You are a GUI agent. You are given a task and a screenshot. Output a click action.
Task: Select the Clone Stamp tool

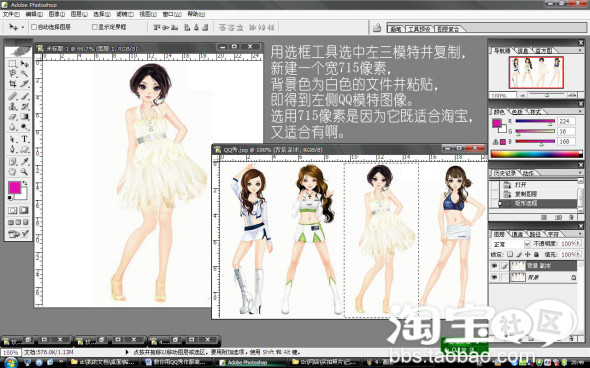point(12,106)
